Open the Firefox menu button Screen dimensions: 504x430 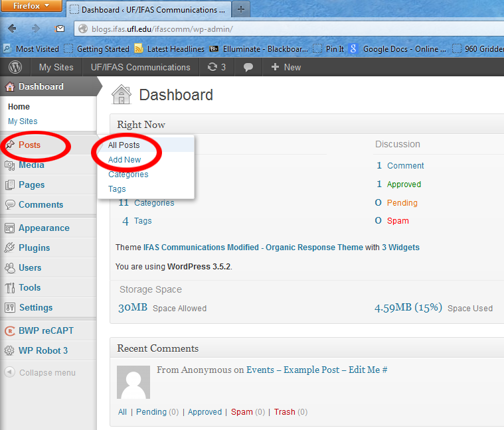click(x=31, y=6)
